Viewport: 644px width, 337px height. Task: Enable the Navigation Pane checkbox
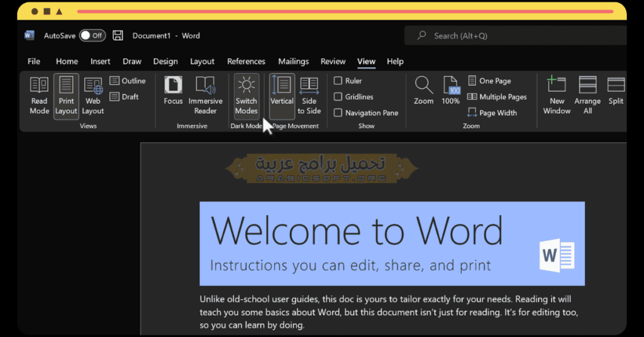pyautogui.click(x=338, y=113)
